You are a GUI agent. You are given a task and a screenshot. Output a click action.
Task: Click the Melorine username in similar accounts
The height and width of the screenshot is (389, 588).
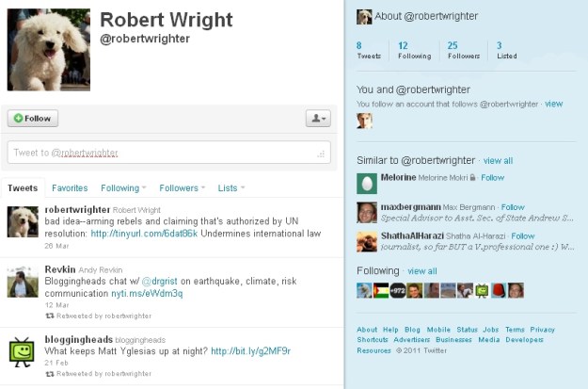click(398, 177)
